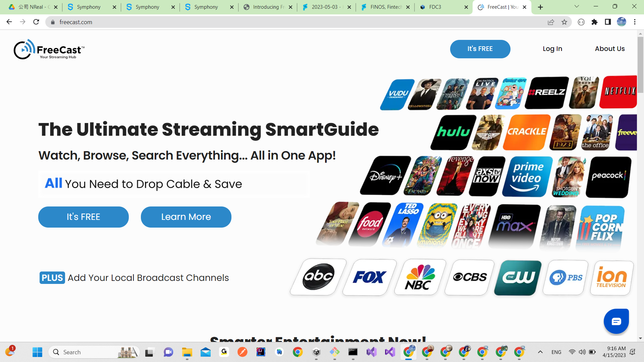
Task: Open Chrome's three-dot menu
Action: [x=635, y=22]
